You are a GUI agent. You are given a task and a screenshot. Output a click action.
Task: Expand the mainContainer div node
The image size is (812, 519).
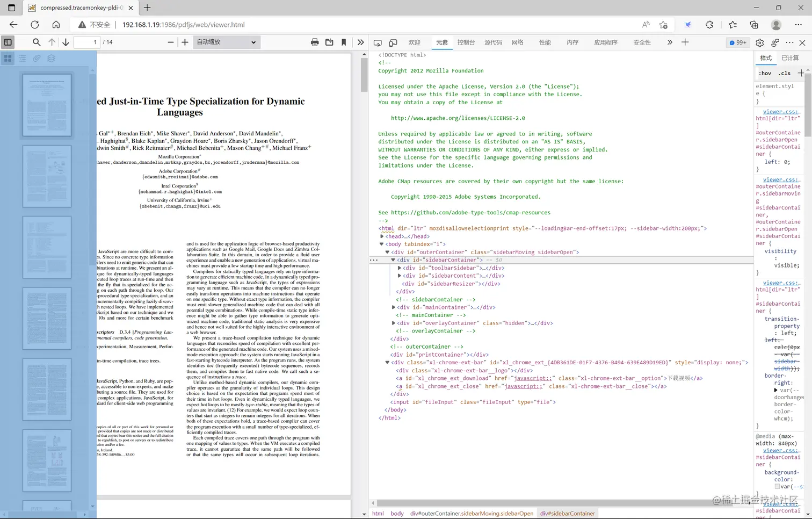[x=394, y=307]
